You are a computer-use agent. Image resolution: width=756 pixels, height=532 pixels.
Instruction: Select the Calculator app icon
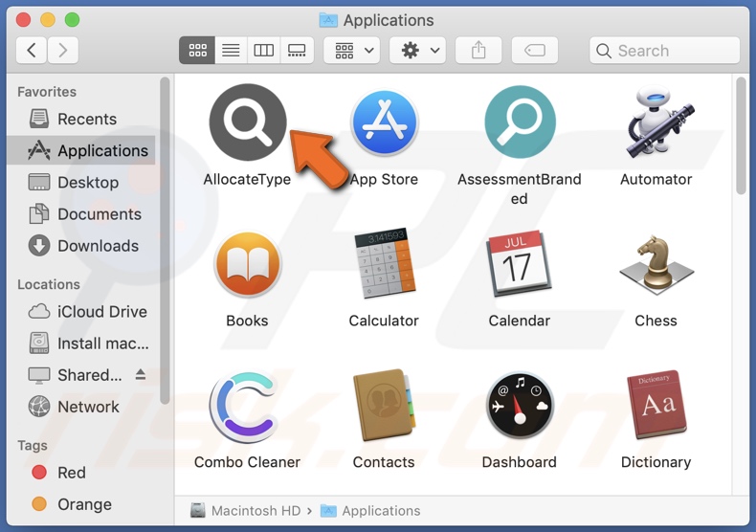[385, 263]
